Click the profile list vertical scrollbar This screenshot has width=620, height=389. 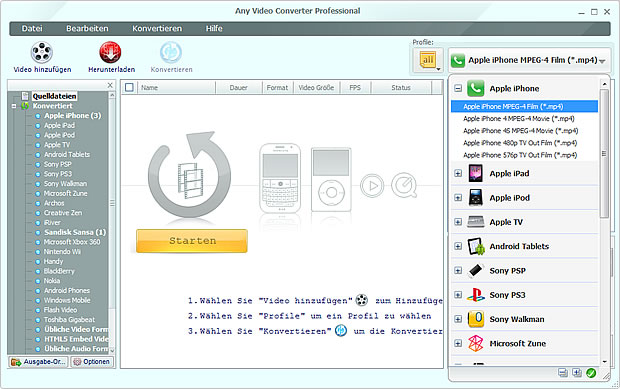click(604, 153)
